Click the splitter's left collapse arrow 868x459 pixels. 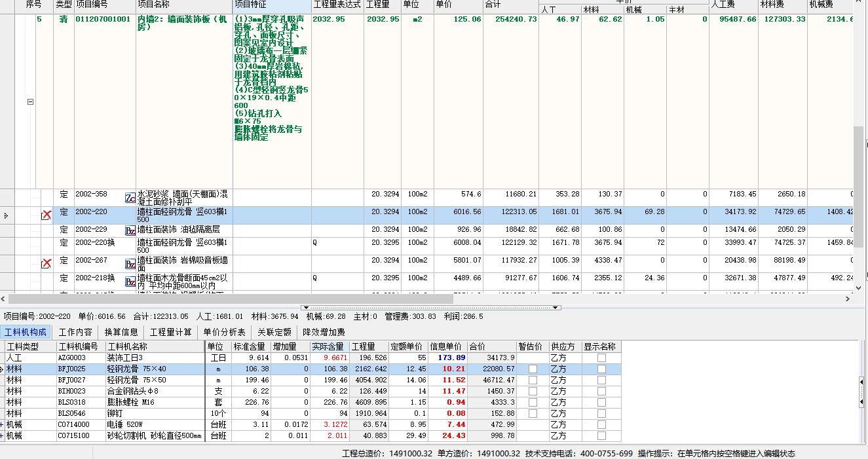click(x=305, y=307)
